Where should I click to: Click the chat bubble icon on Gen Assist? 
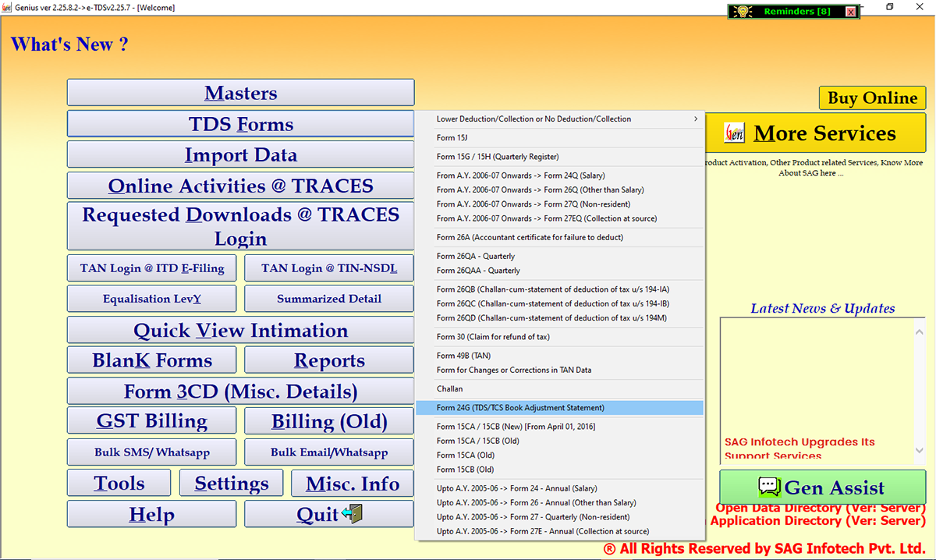[x=769, y=487]
